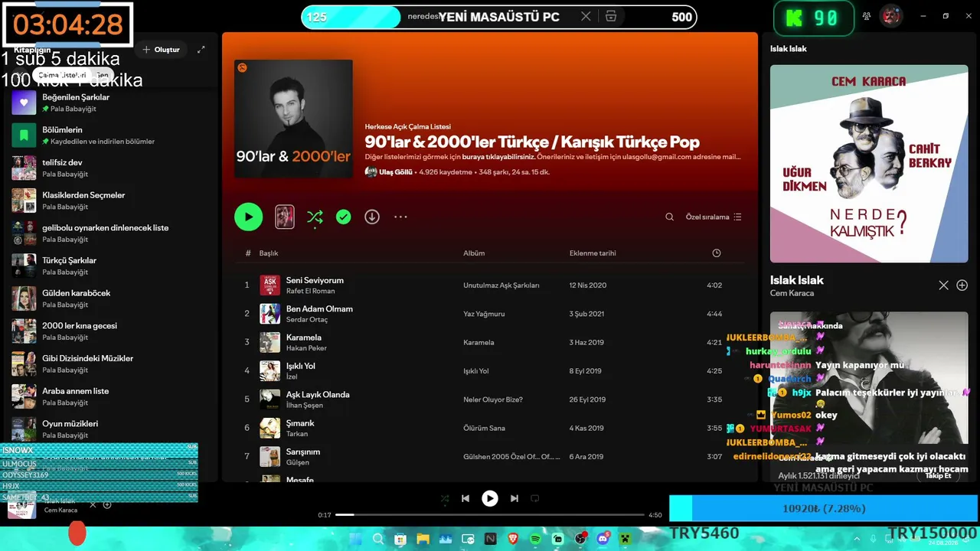This screenshot has width=980, height=551.
Task: Open the Türkçü Şarkılar playlist
Action: pos(111,266)
